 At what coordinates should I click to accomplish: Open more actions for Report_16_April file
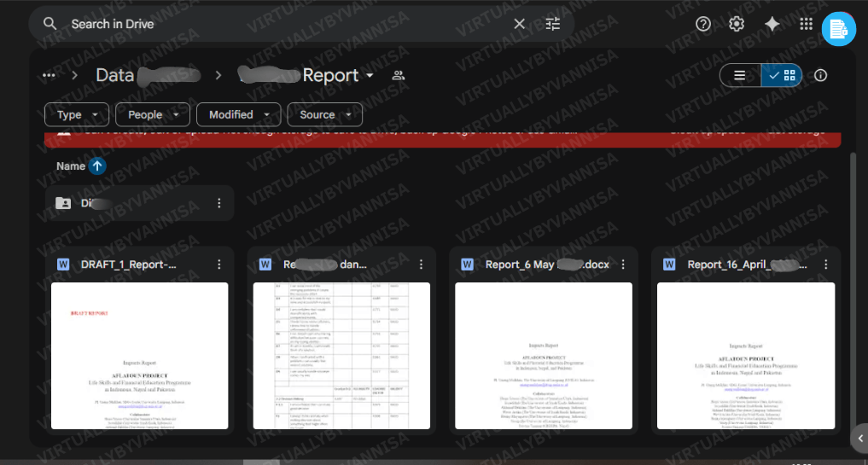(825, 264)
